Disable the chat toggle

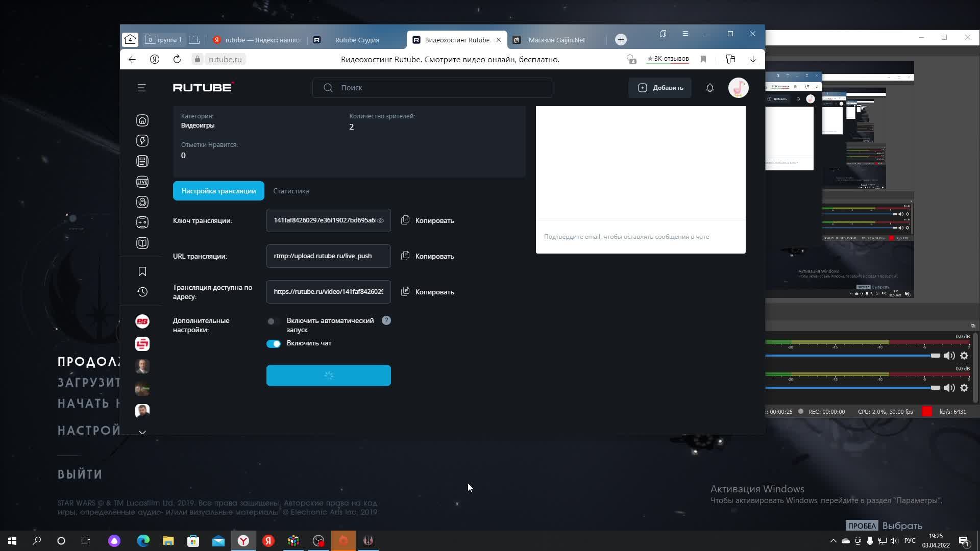(273, 343)
